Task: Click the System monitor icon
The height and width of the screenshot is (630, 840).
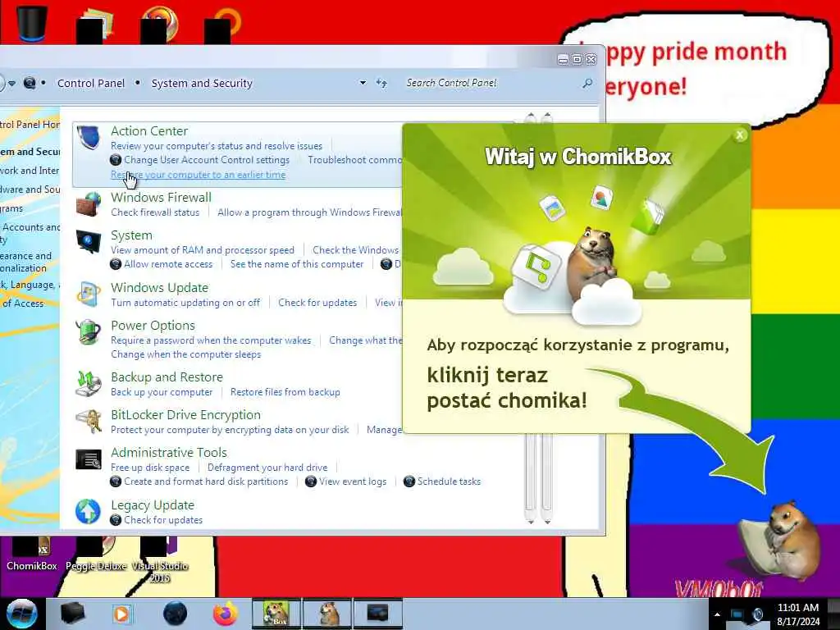Action: coord(89,242)
